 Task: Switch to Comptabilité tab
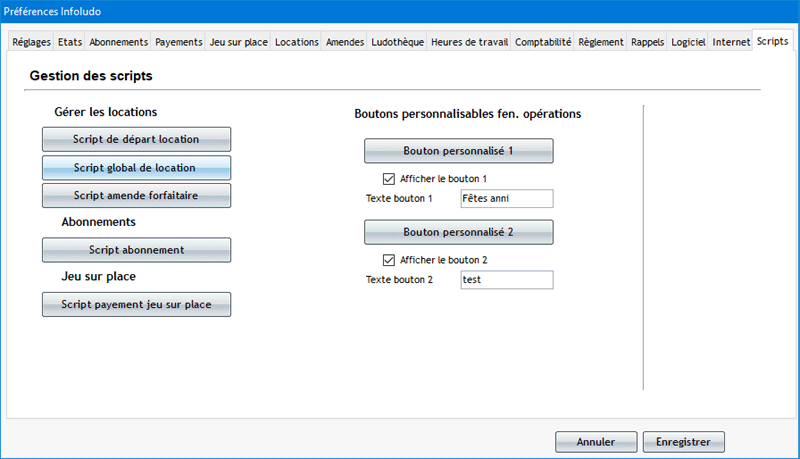(543, 42)
